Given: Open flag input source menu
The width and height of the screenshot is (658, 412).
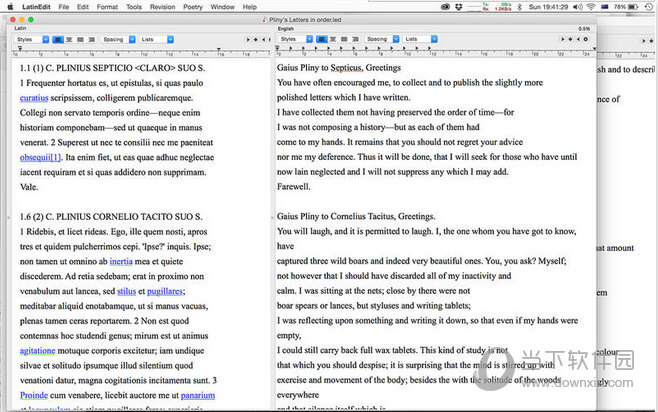Looking at the screenshot, I should pyautogui.click(x=605, y=7).
